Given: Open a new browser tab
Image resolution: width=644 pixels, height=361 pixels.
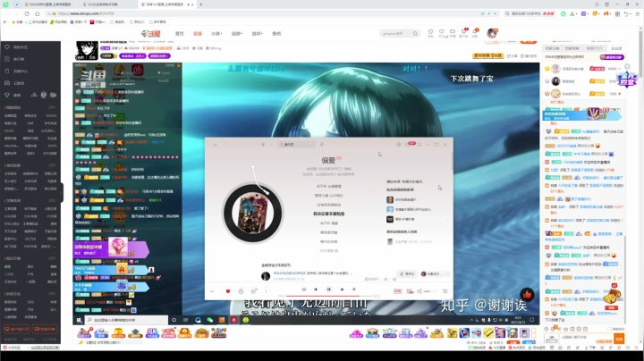Looking at the screenshot, I should coord(201,4).
